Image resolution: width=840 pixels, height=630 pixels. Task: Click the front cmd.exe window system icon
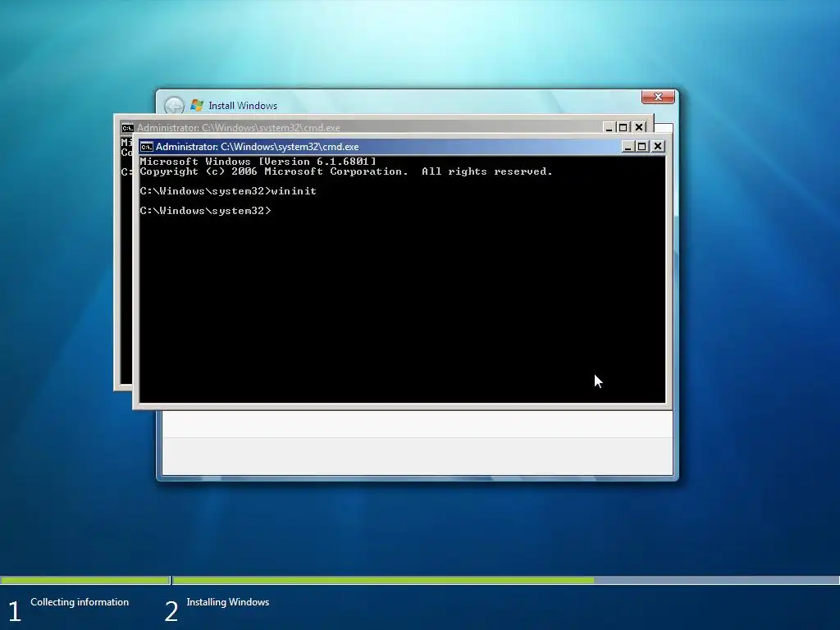coord(146,147)
